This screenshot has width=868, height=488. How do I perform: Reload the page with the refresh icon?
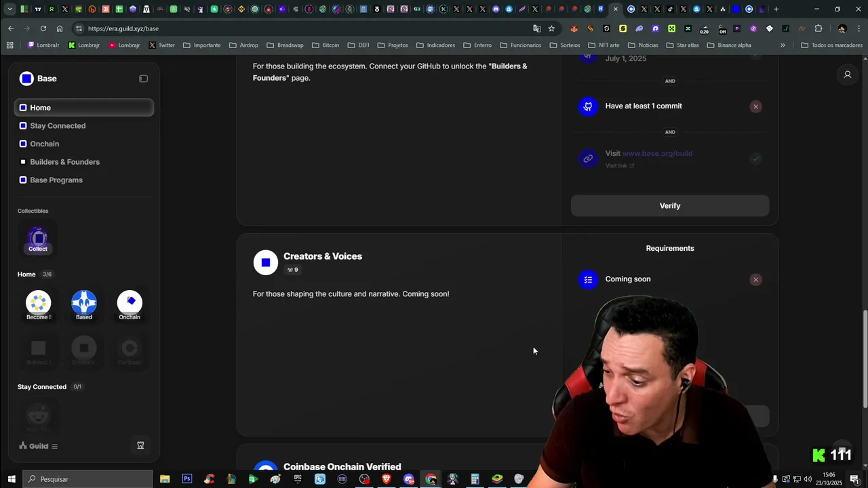43,28
